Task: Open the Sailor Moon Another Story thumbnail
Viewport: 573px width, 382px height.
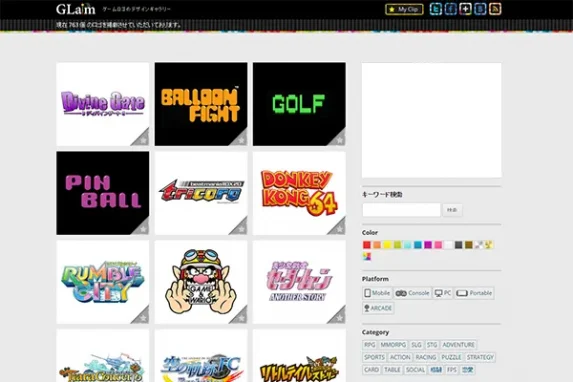Action: pos(299,282)
